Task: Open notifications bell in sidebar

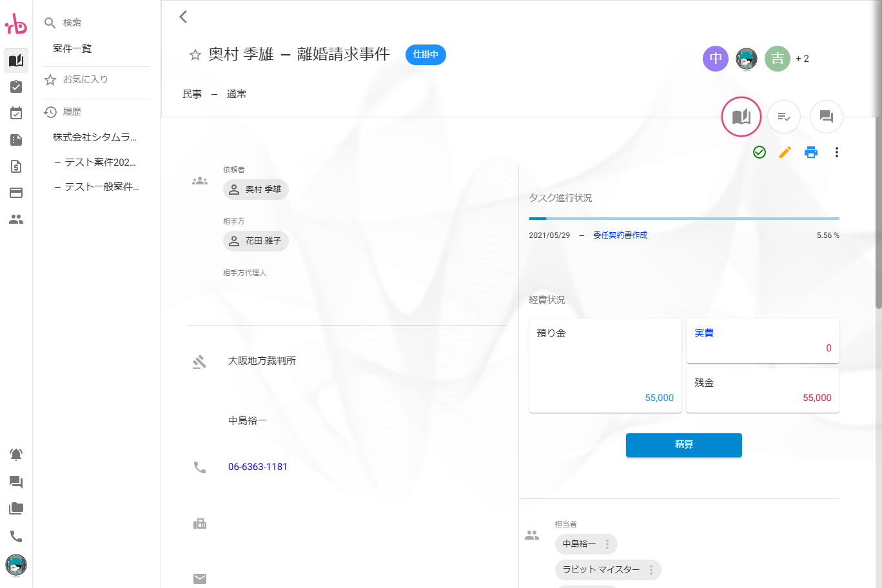Action: (x=16, y=455)
